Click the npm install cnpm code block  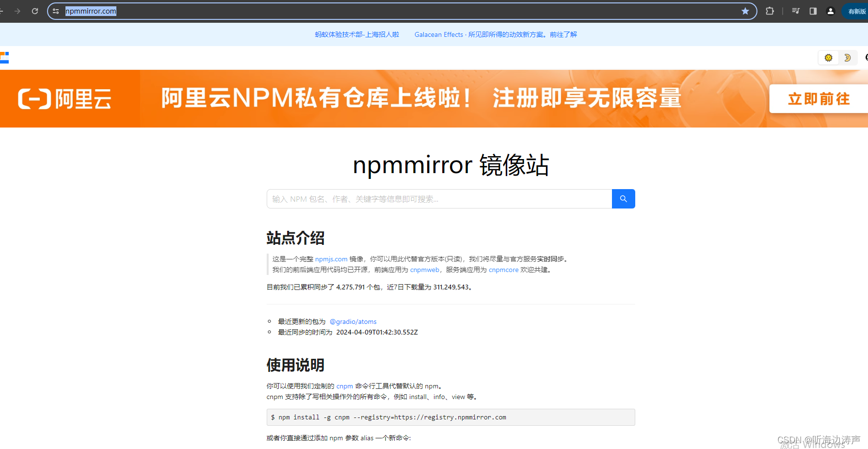click(x=451, y=417)
